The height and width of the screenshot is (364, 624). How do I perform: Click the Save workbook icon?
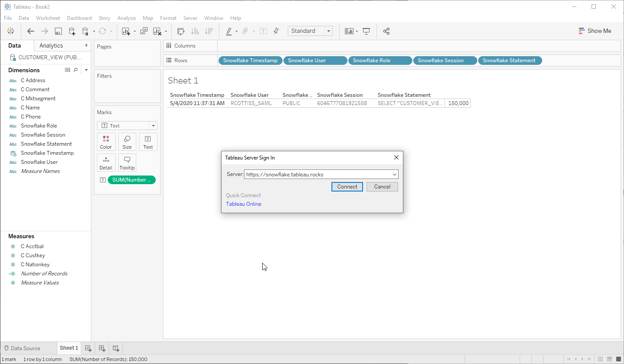(58, 31)
